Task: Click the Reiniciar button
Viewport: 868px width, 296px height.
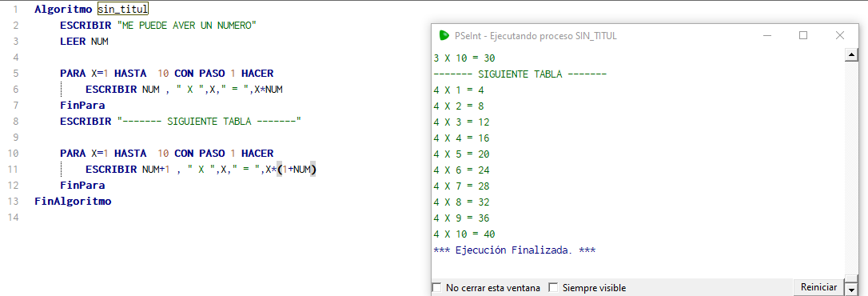Action: pos(818,287)
